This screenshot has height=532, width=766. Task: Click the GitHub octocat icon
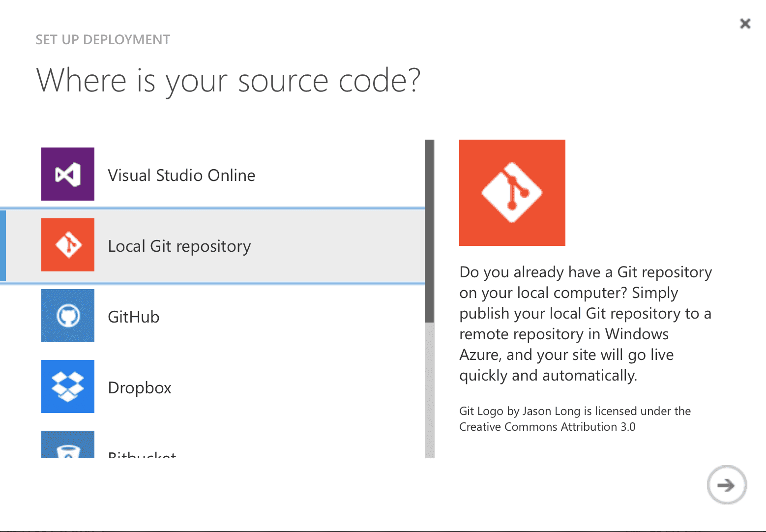point(68,316)
